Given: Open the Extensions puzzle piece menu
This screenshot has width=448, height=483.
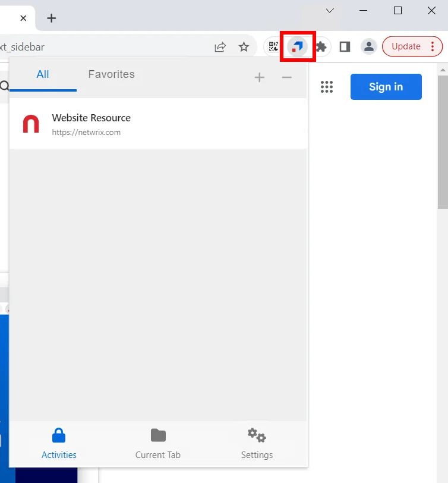Looking at the screenshot, I should point(321,47).
